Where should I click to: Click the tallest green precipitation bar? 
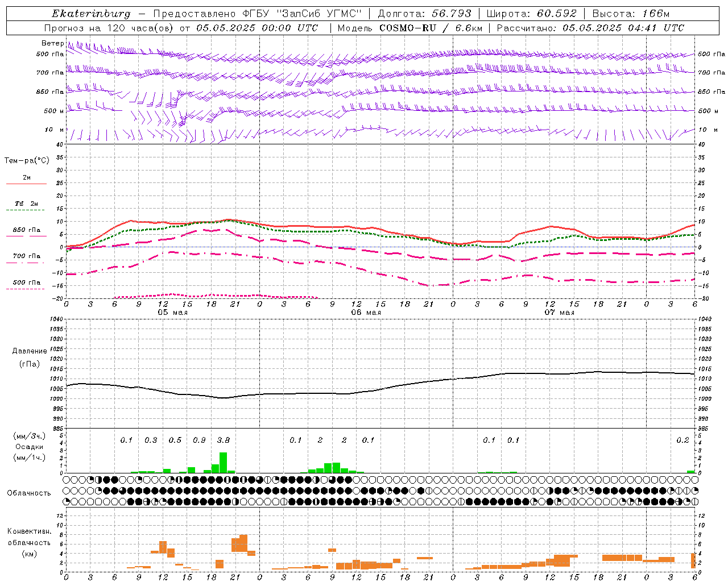pos(224,463)
